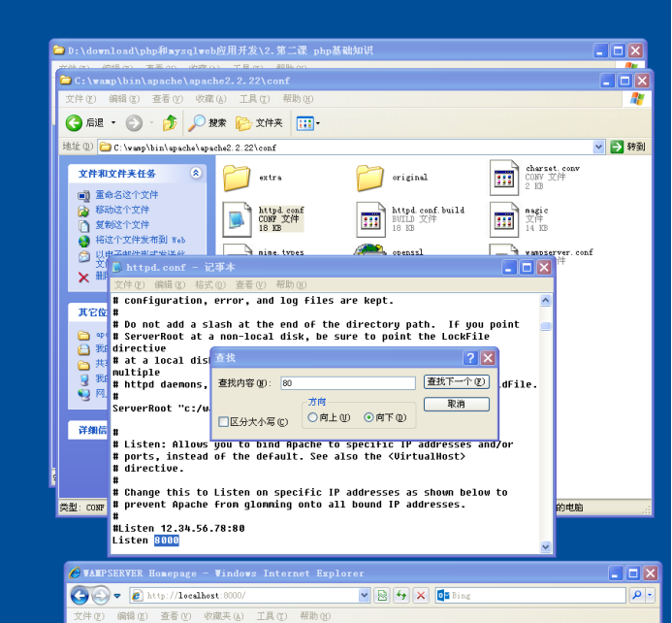Click the Notepad vertical scrollbar thumb
Image resolution: width=672 pixels, height=623 pixels.
(546, 326)
